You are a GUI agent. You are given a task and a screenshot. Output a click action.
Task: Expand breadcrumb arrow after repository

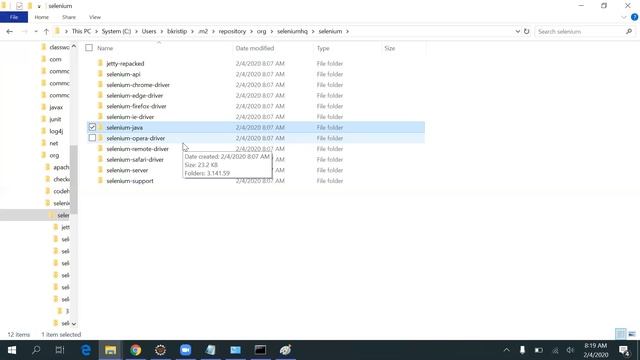tap(251, 31)
